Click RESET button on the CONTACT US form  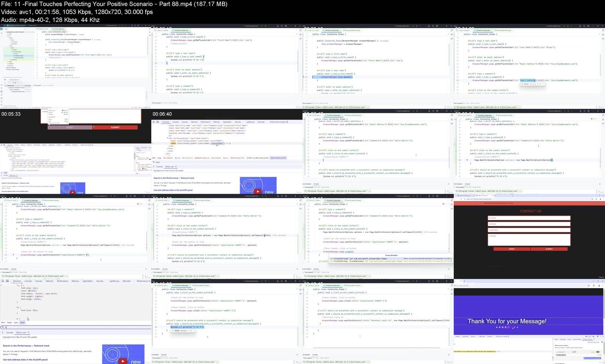click(x=512, y=249)
